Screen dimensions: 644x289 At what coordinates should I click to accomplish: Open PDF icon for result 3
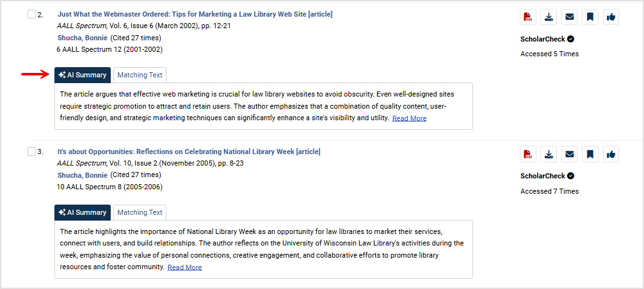click(x=528, y=154)
